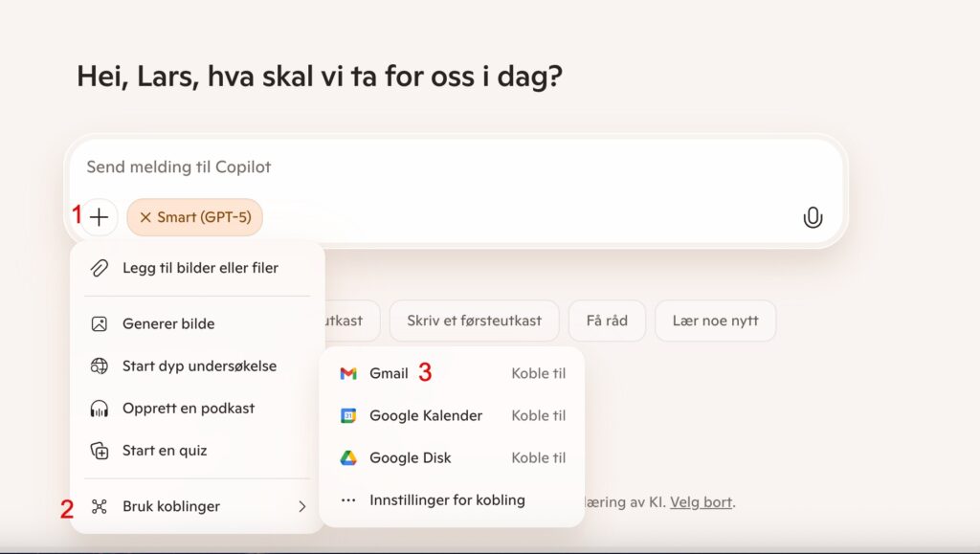Connect Google Disk via Koble til
The image size is (980, 554).
point(539,457)
